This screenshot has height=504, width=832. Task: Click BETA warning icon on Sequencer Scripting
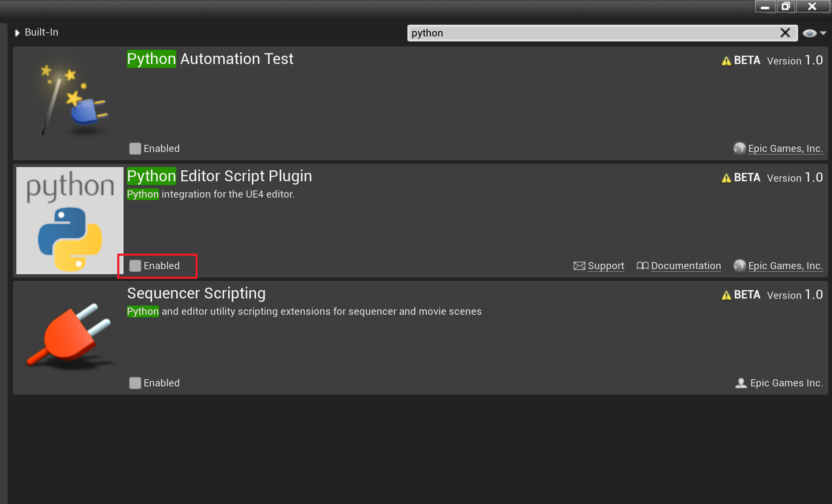pos(726,295)
